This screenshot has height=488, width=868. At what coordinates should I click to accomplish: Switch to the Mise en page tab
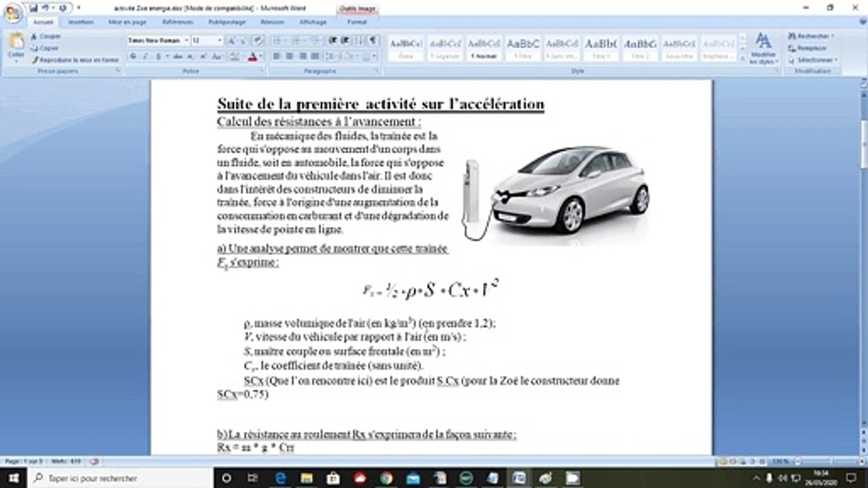127,22
